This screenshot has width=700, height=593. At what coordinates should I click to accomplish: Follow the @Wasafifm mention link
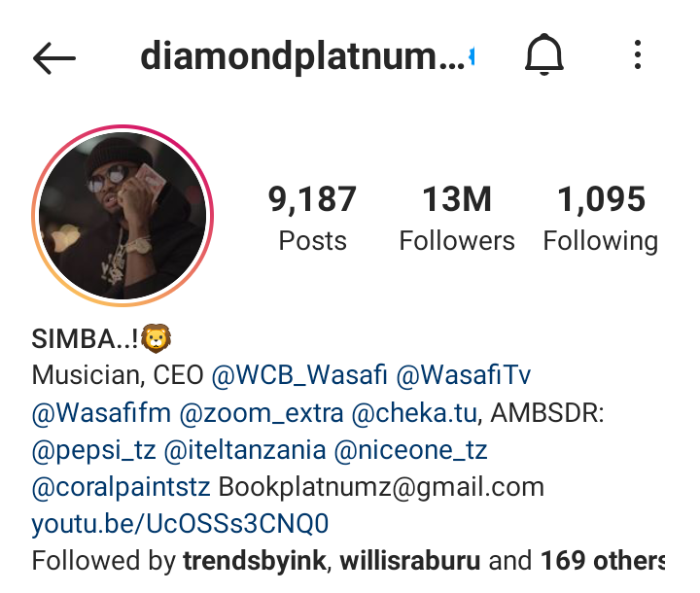point(101,413)
